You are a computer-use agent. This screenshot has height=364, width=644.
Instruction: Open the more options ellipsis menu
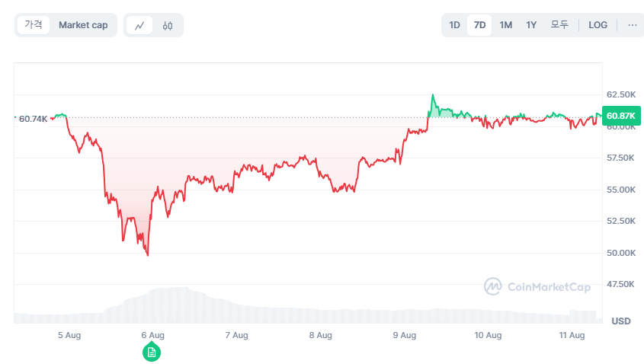coord(632,25)
